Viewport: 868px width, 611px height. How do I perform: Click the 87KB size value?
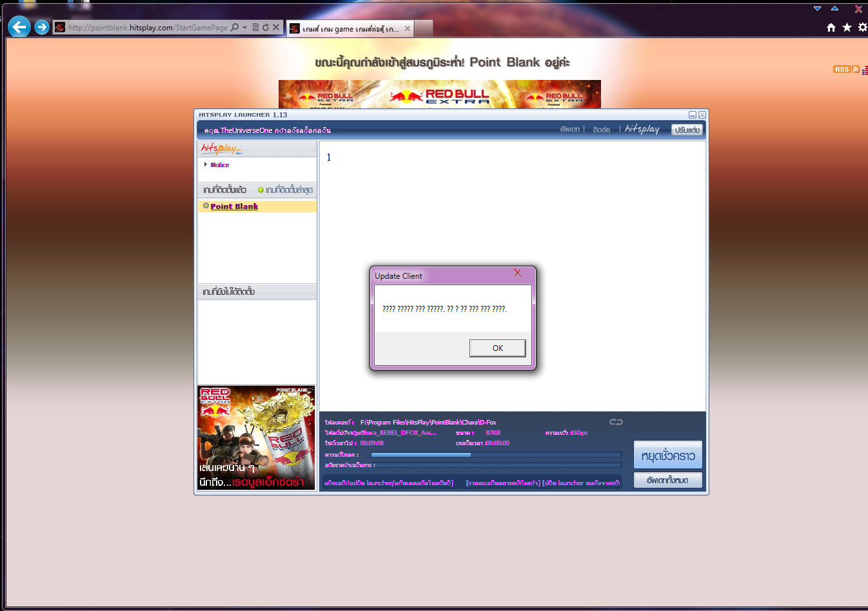click(493, 433)
